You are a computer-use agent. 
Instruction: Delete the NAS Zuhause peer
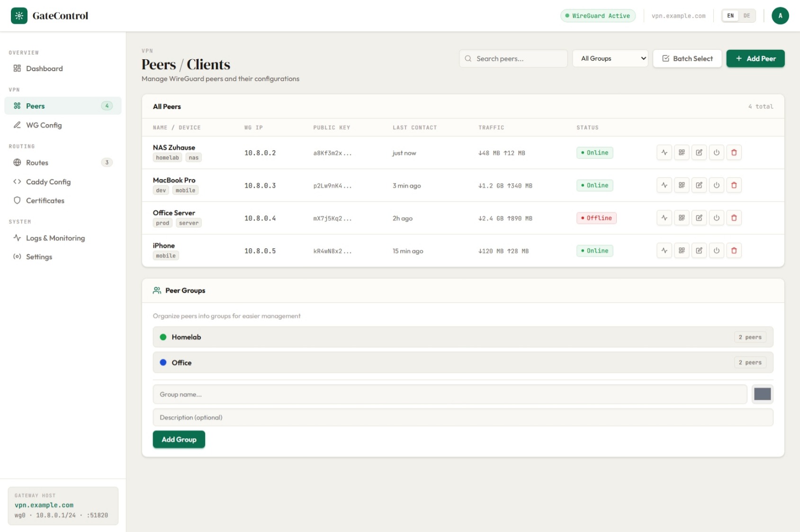[734, 153]
